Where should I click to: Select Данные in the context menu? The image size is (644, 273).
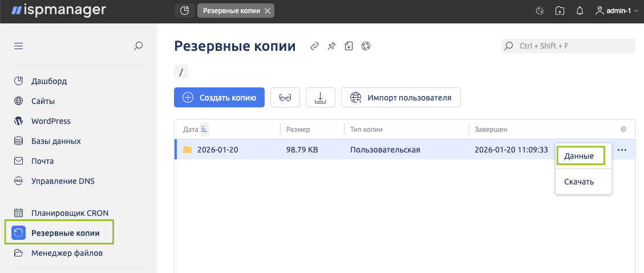click(578, 156)
